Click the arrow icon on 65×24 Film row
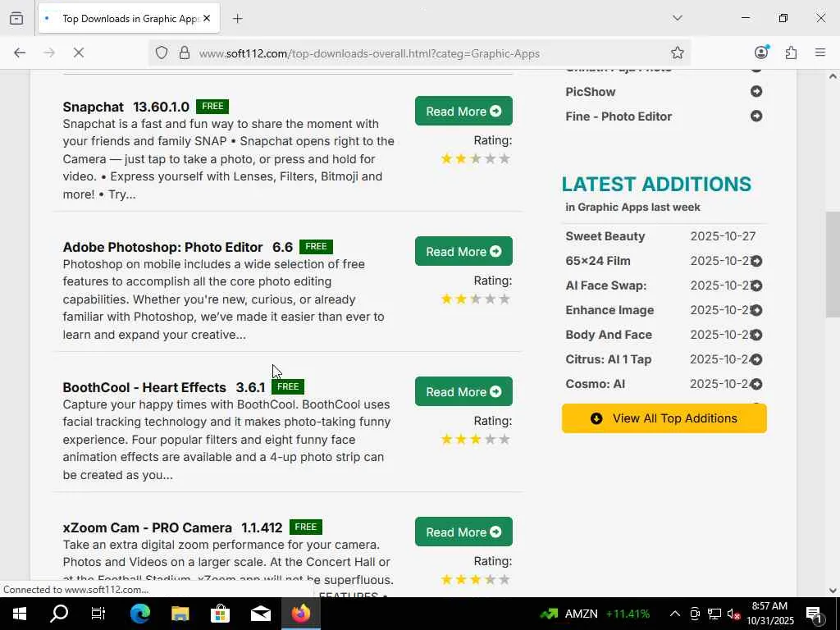The image size is (840, 630). 756,261
